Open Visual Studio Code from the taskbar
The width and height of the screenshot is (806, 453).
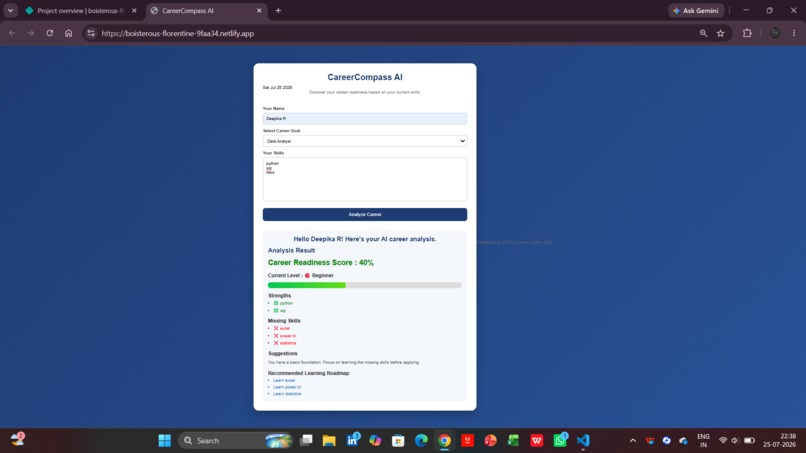point(583,440)
